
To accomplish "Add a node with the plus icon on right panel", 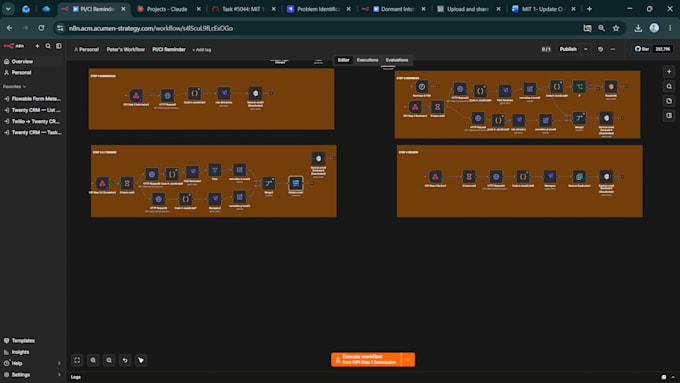I will [x=669, y=72].
